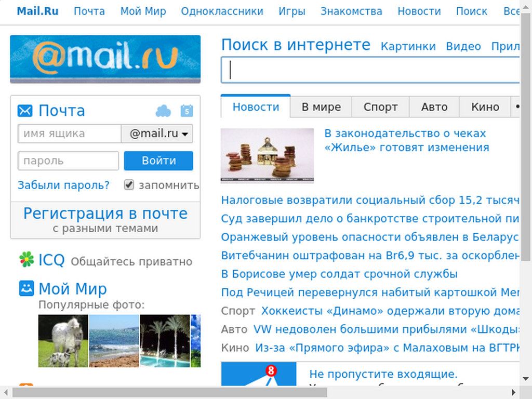
Task: Click the scroll down arrow on vertical scrollbar
Action: tap(526, 379)
